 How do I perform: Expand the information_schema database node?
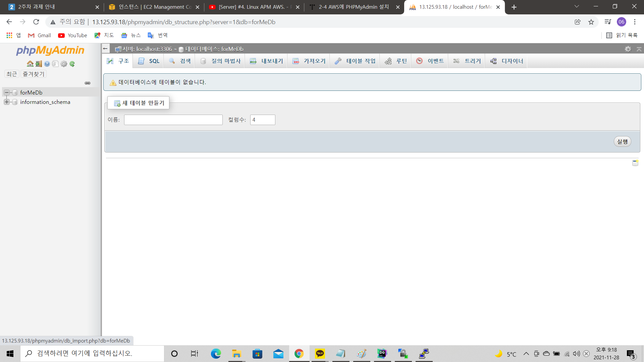6,102
